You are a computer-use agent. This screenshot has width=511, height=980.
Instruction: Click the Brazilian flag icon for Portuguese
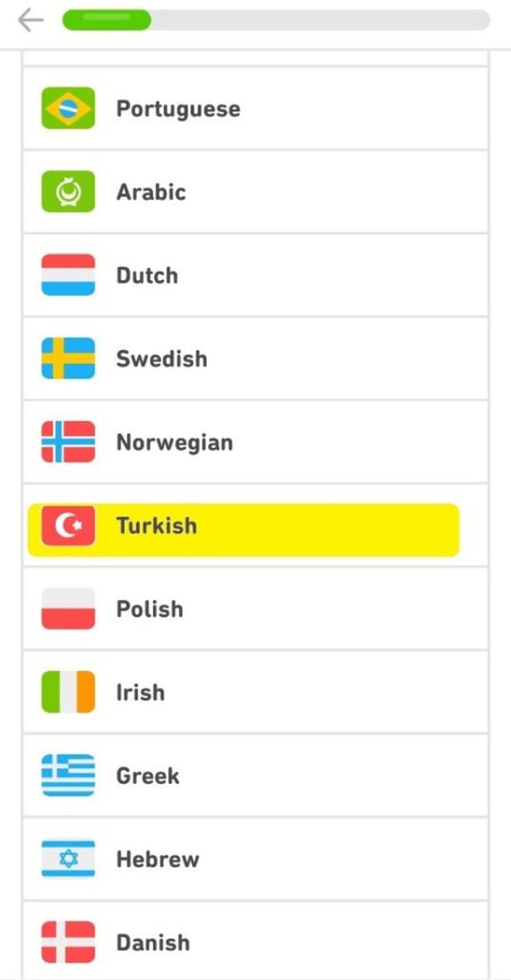[x=68, y=108]
